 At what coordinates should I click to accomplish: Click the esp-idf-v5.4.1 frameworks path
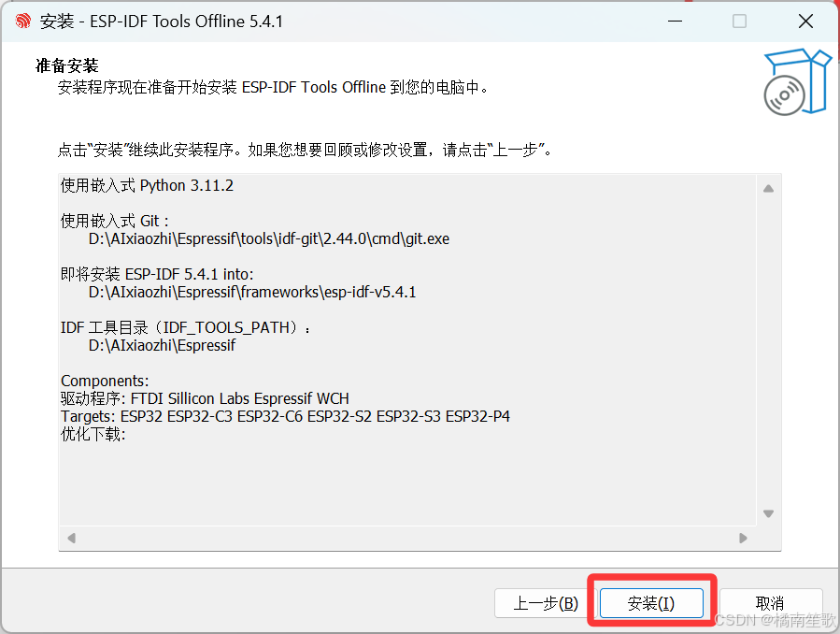tap(252, 292)
